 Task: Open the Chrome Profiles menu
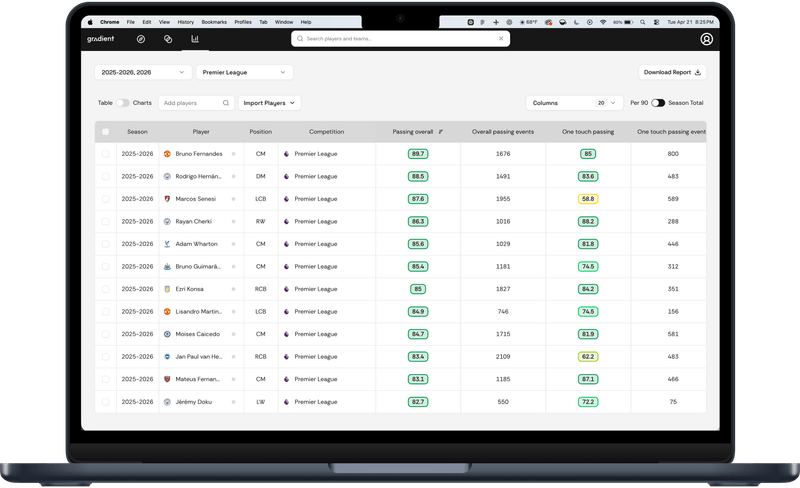[x=243, y=22]
